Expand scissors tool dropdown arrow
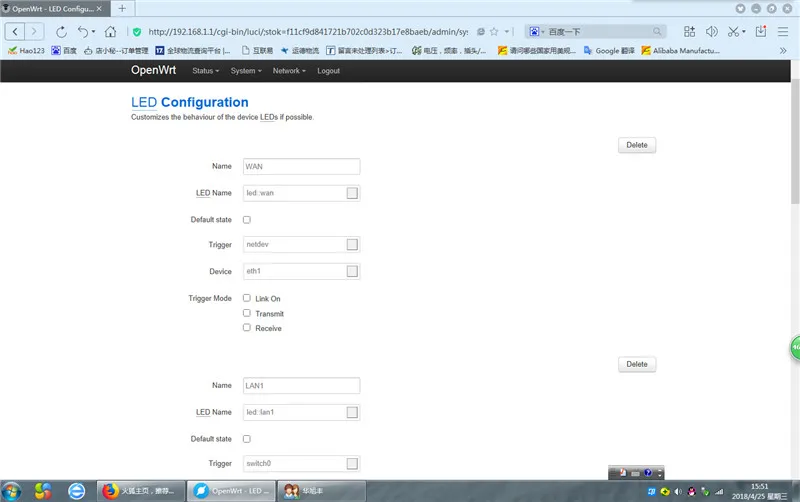This screenshot has width=800, height=502. point(744,32)
